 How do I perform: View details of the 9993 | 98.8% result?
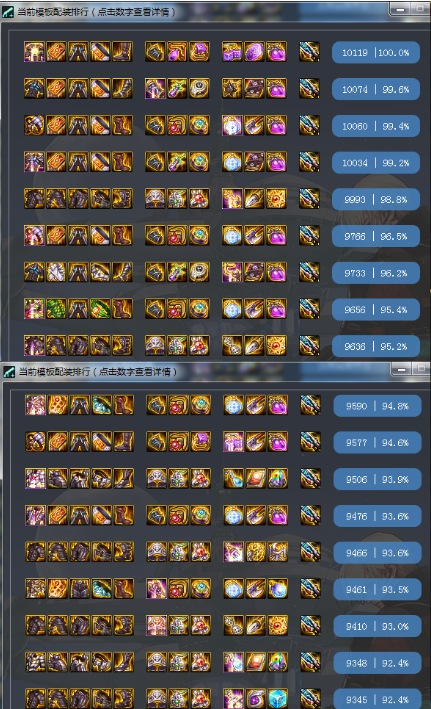click(375, 199)
